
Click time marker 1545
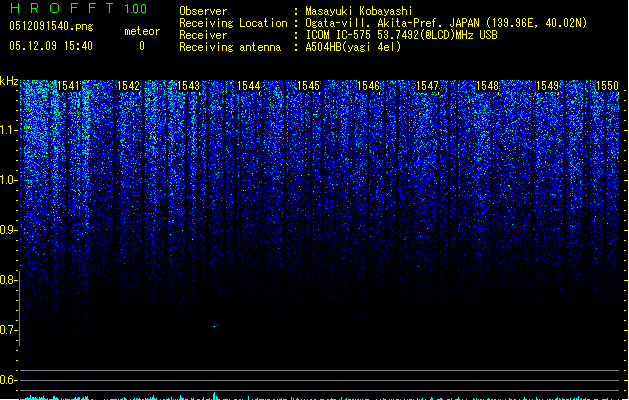308,86
